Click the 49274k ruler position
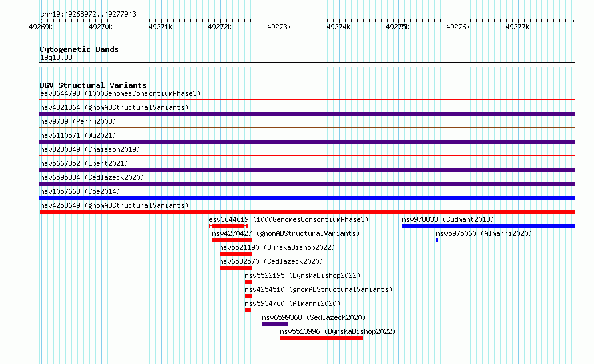 click(x=338, y=27)
